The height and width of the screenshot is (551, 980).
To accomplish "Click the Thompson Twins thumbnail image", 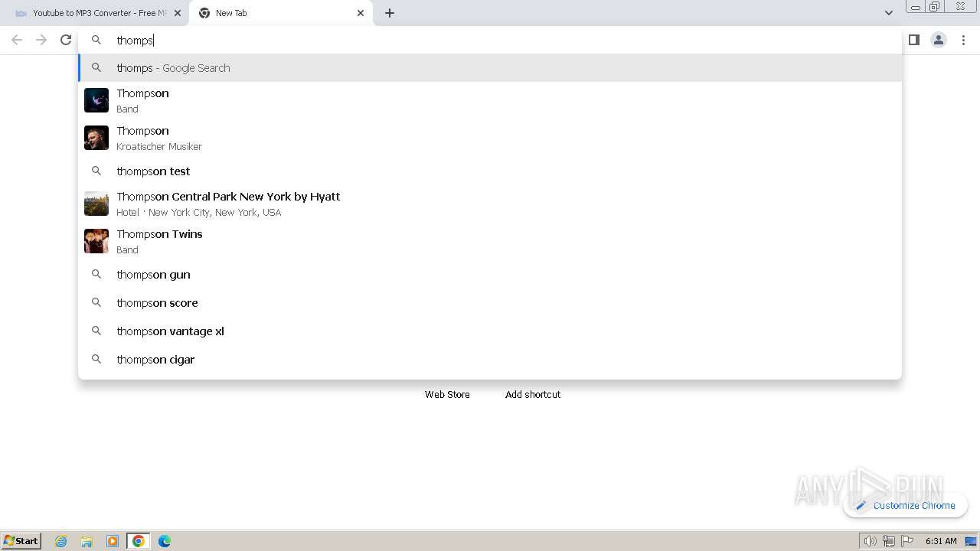I will (96, 241).
